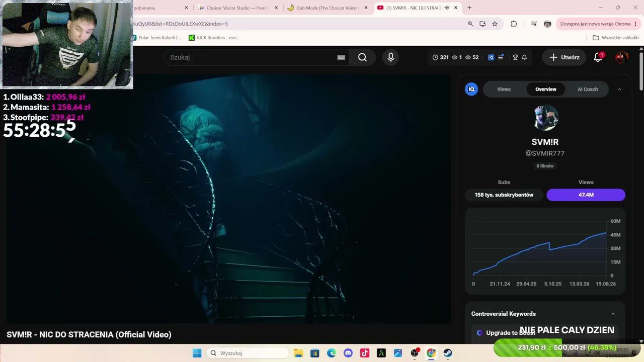
Task: Click the purple 47.4M views pill
Action: (586, 195)
